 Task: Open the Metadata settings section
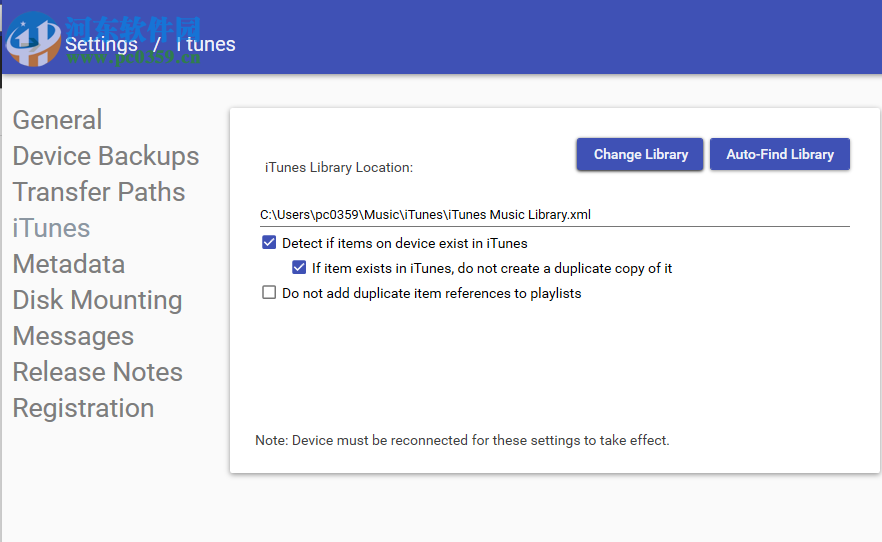coord(69,264)
